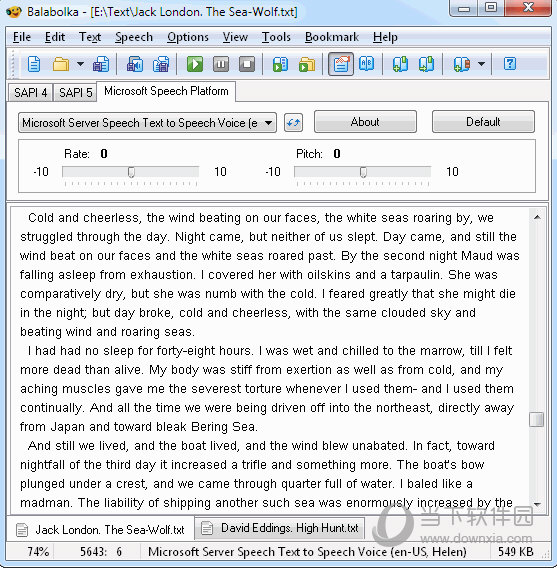Expand the open-file recent list arrow
This screenshot has width=557, height=568.
(80, 64)
